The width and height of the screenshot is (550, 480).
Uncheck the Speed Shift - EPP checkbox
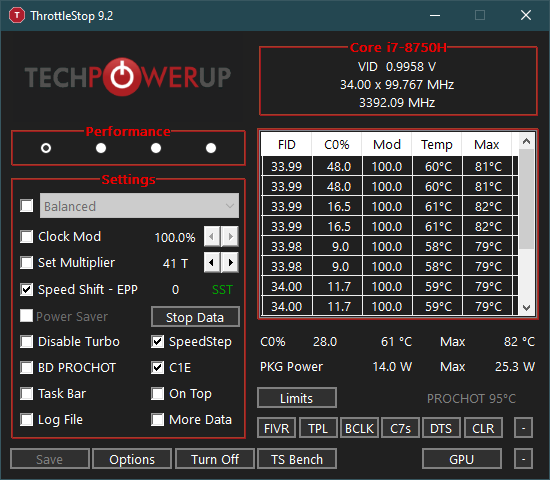click(x=27, y=289)
